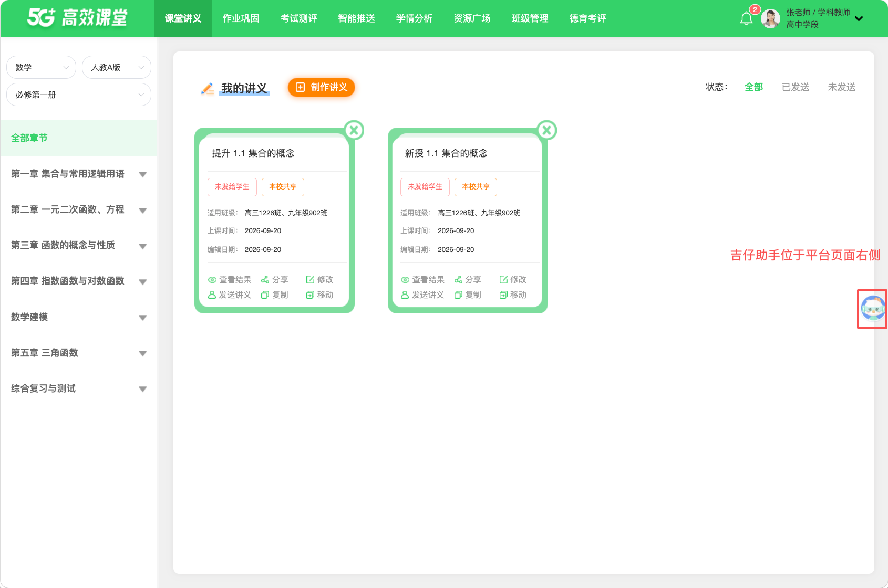Screen dimensions: 888x588
Task: Open the 人教A版 edition dropdown
Action: (x=117, y=67)
